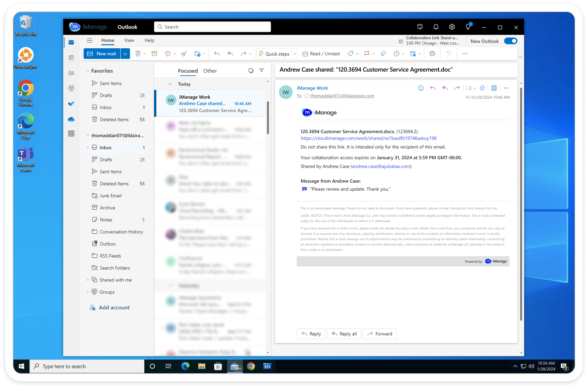
Task: Switch to the Home ribbon tab
Action: tap(108, 40)
